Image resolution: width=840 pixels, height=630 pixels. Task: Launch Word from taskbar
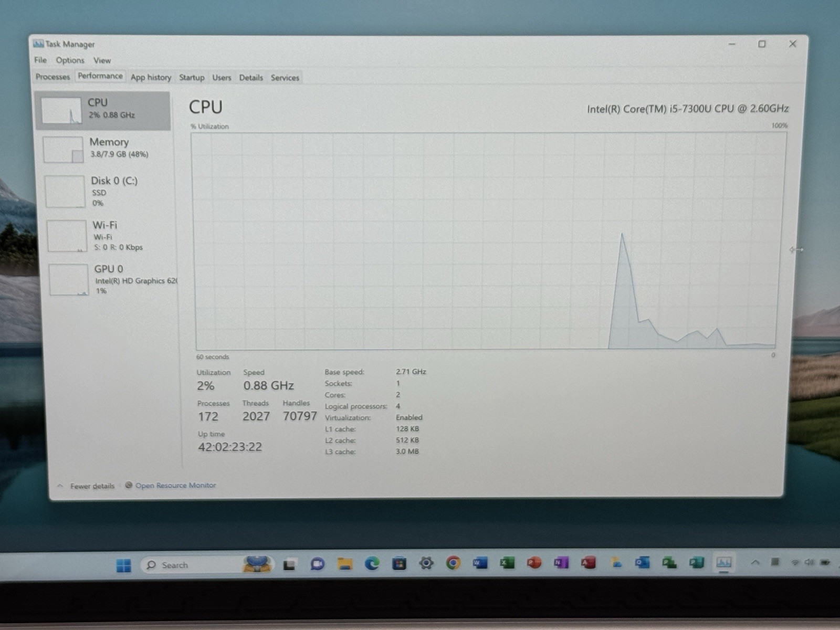pyautogui.click(x=480, y=563)
